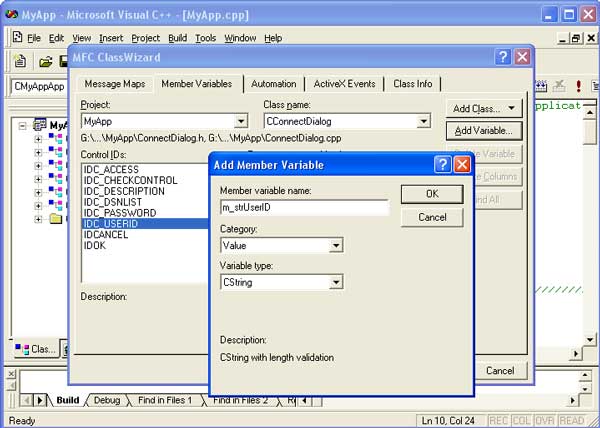Click OK in Add Member Variable dialog
600x428 pixels.
pos(432,194)
